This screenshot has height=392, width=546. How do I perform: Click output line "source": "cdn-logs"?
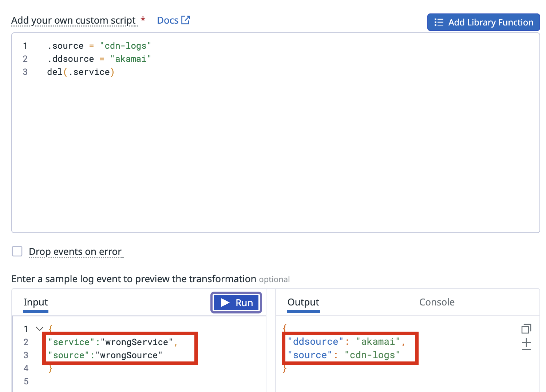[x=344, y=355]
